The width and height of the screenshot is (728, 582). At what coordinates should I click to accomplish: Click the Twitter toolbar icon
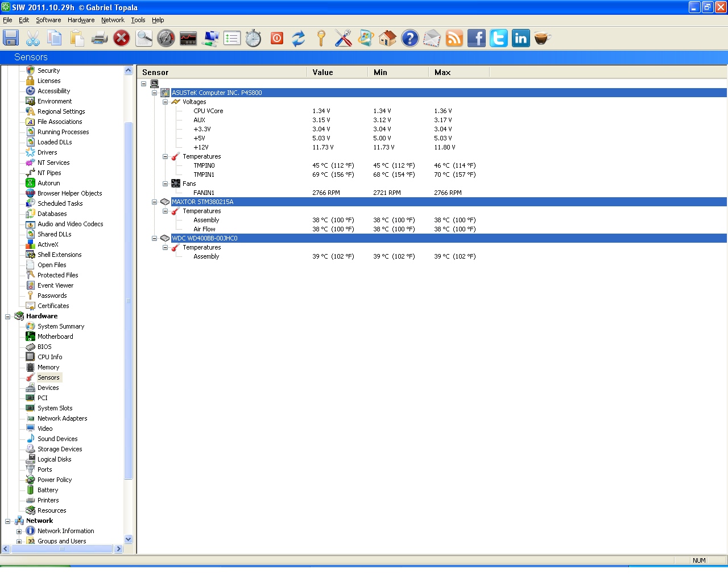tap(499, 38)
